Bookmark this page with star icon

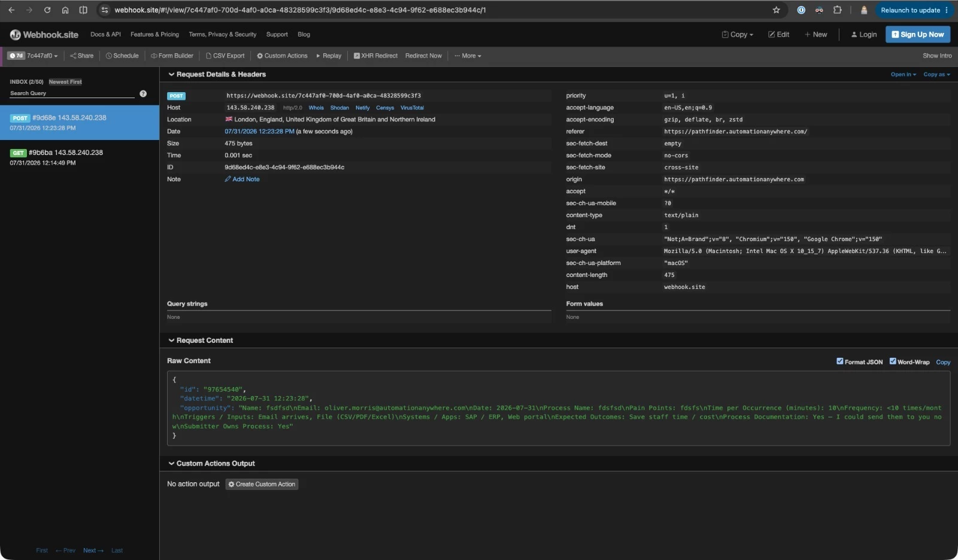(x=777, y=10)
